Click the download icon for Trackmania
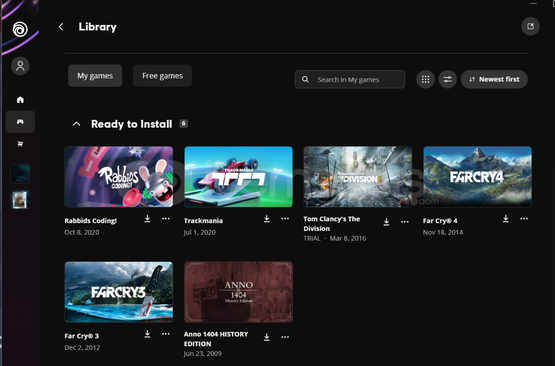Image resolution: width=555 pixels, height=366 pixels. [267, 219]
